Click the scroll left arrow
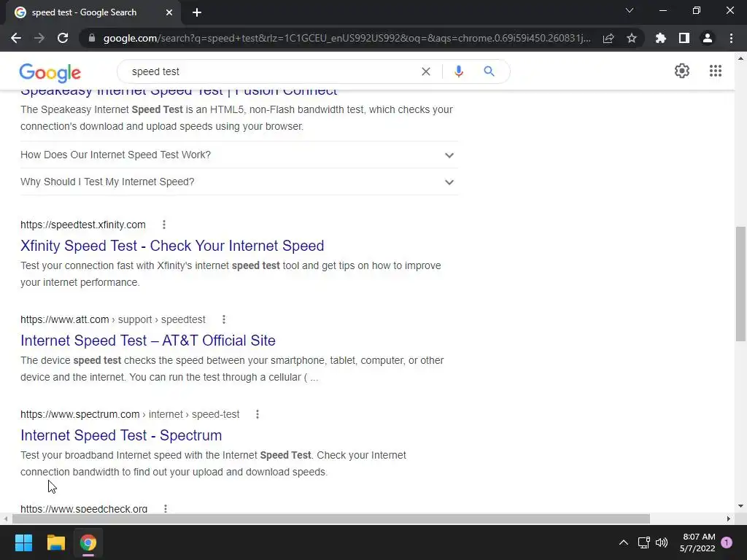 (5, 518)
